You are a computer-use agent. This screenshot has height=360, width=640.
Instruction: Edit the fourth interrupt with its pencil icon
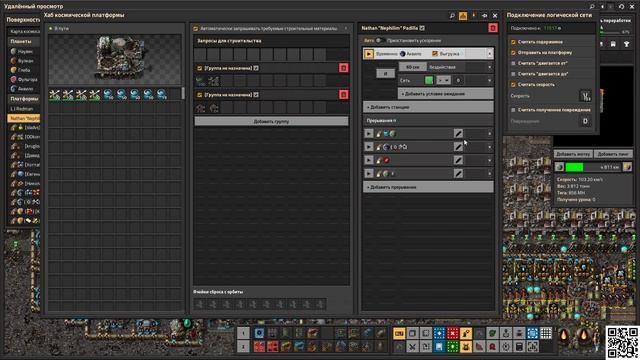tap(458, 174)
